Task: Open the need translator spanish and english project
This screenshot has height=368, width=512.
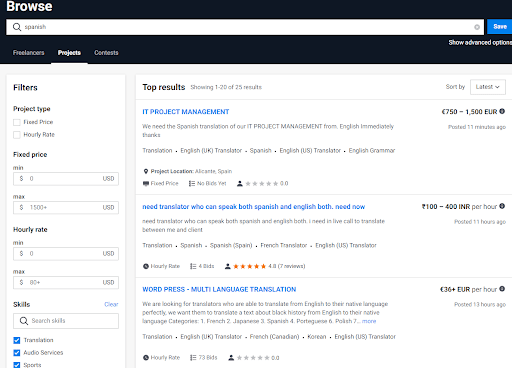Action: (x=253, y=207)
